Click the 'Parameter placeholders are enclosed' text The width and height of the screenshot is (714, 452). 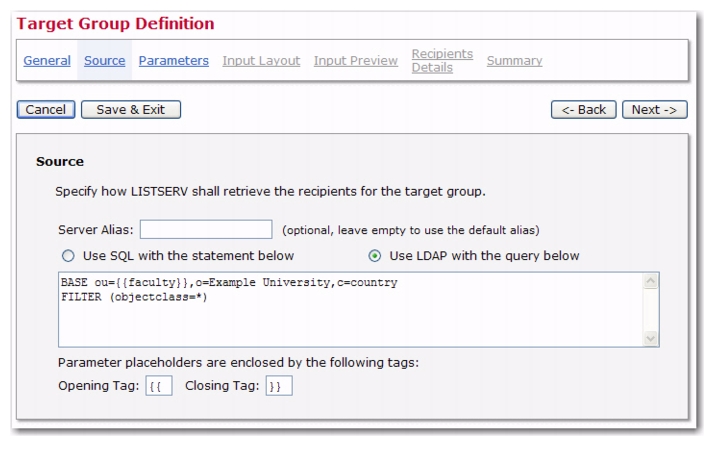tap(238, 363)
